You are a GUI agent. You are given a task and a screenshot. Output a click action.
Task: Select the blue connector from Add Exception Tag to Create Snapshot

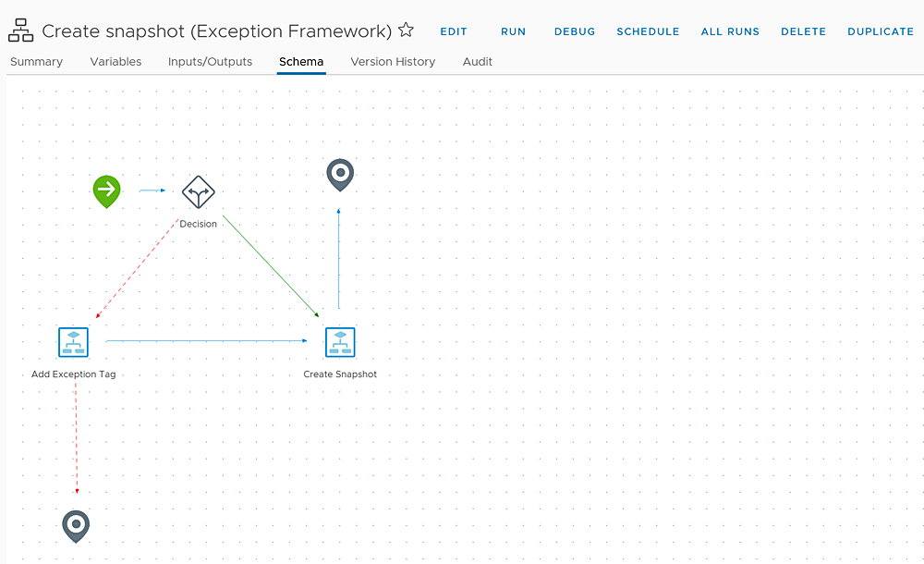click(206, 340)
